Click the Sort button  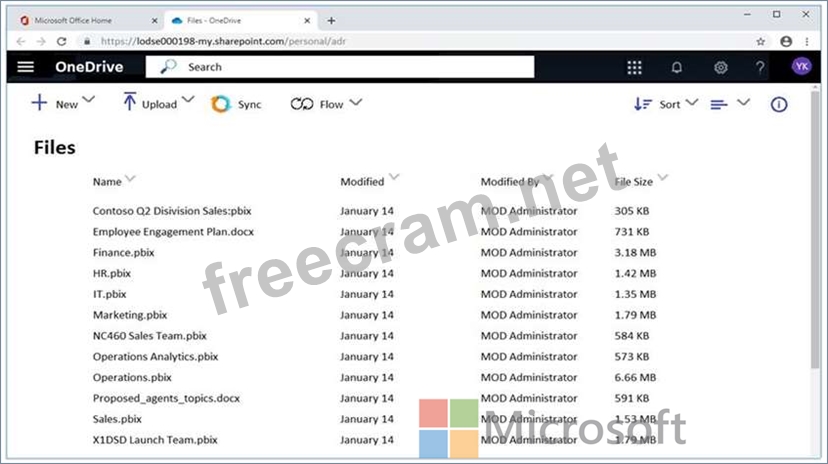657,105
